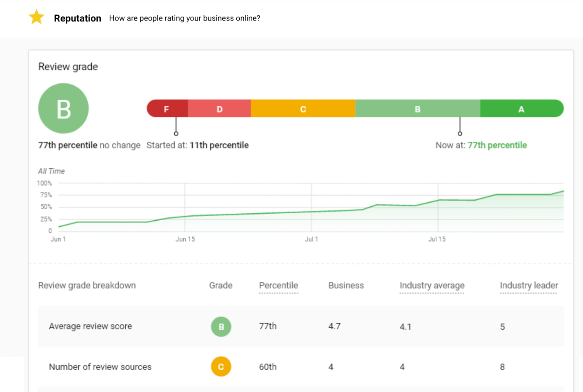Select the red F segment of grade bar
Screen dimensions: 583x392
coord(167,109)
